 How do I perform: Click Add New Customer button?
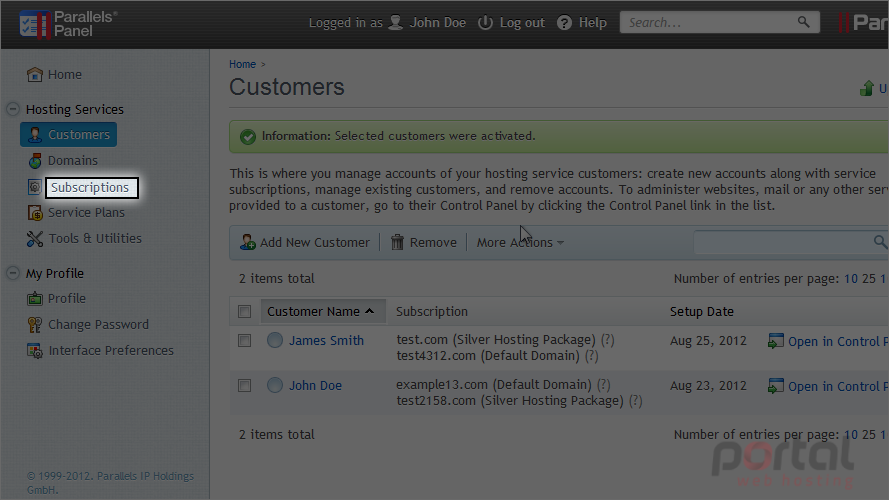point(305,243)
